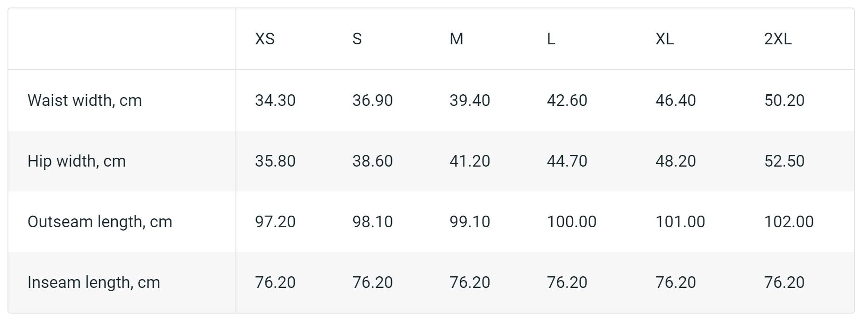Click the 34.30 waist value
Screen dimensions: 868x322
pyautogui.click(x=275, y=100)
